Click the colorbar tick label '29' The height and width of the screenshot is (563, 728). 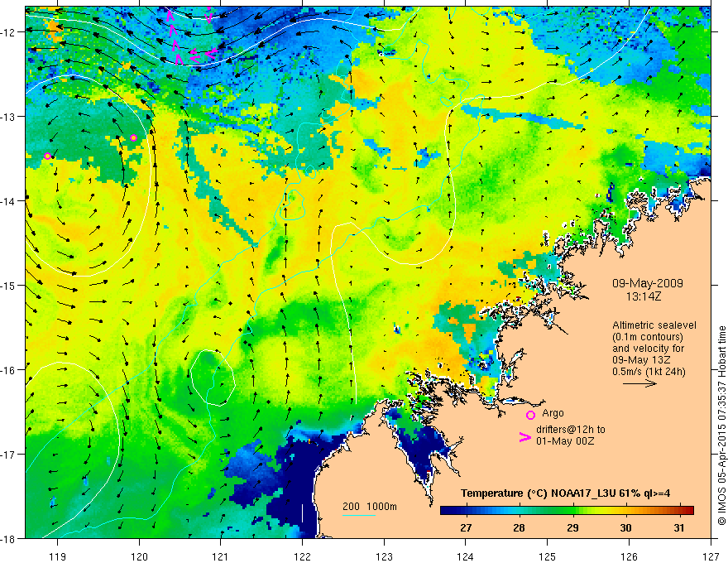point(572,527)
